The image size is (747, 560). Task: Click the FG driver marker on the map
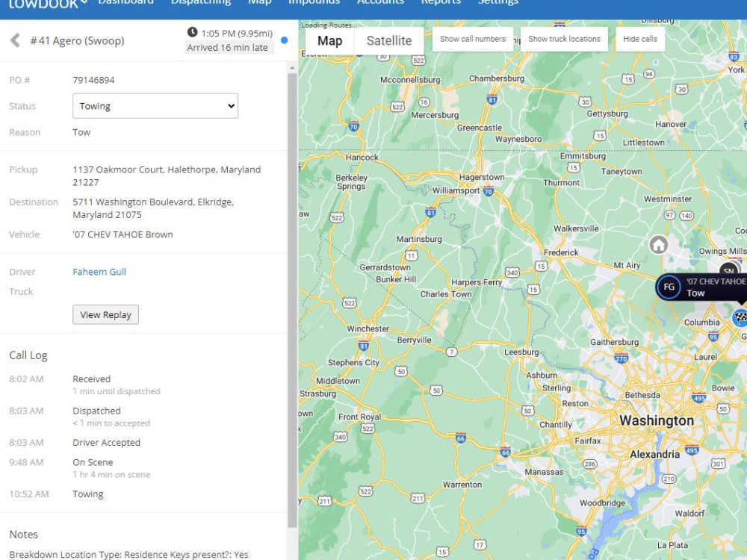click(669, 287)
